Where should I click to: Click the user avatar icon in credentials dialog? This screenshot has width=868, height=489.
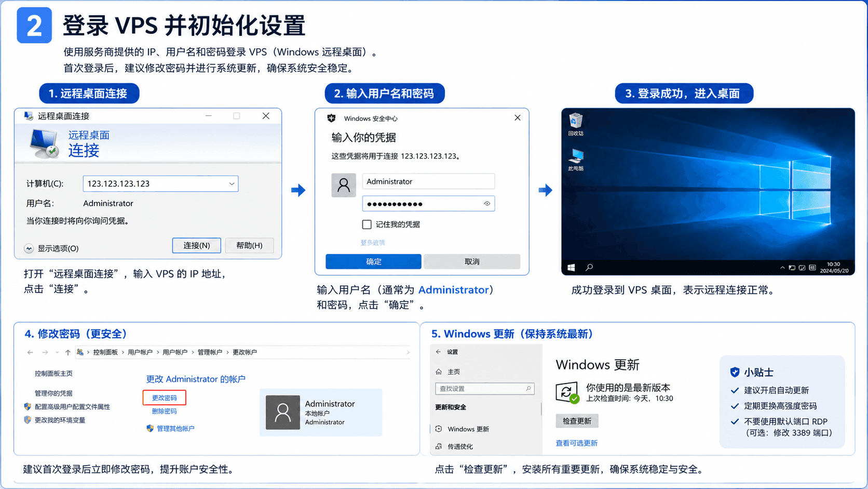(x=344, y=185)
